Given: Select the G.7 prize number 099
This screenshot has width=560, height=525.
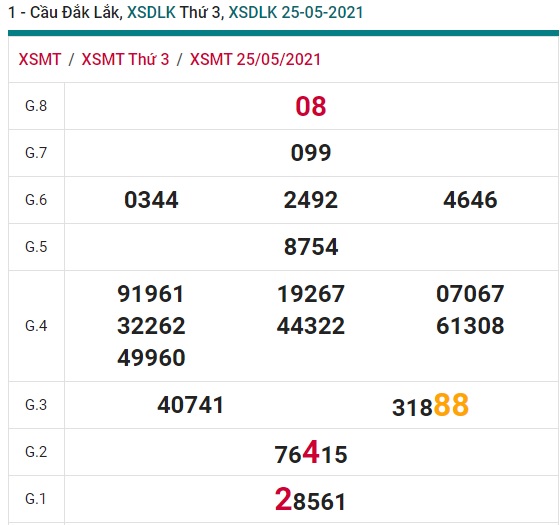Looking at the screenshot, I should click(311, 153).
